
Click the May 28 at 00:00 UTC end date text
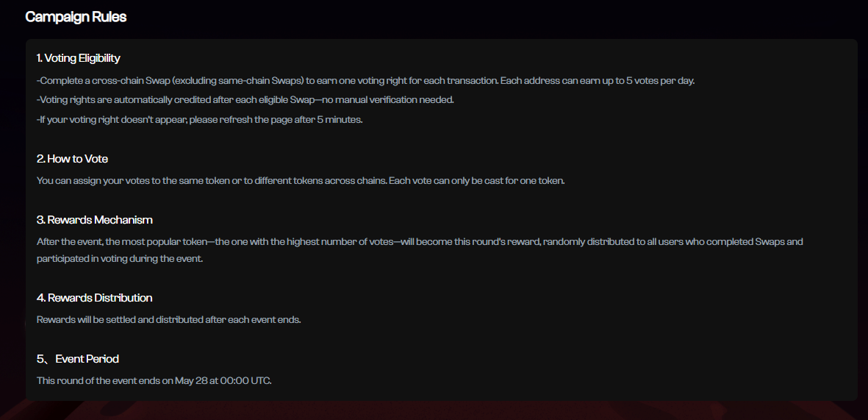coord(223,381)
